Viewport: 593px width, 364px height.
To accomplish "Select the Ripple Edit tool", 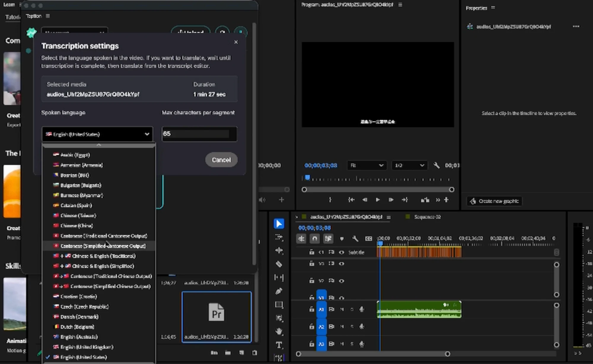I will coord(279,251).
